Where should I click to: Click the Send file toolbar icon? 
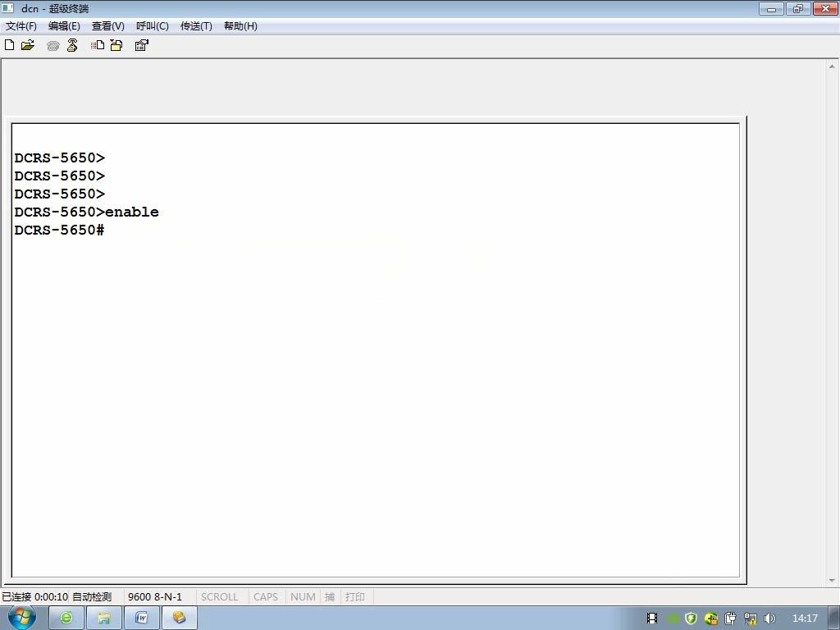(98, 45)
